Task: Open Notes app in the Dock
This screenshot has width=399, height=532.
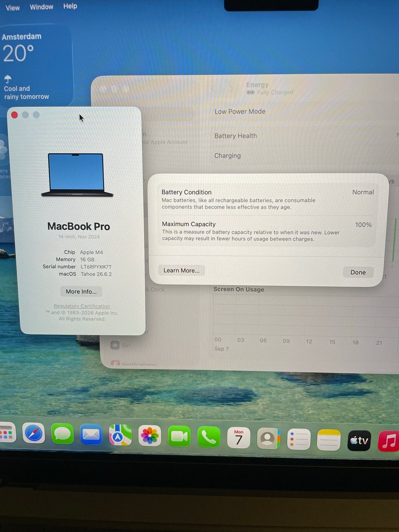Action: [329, 440]
